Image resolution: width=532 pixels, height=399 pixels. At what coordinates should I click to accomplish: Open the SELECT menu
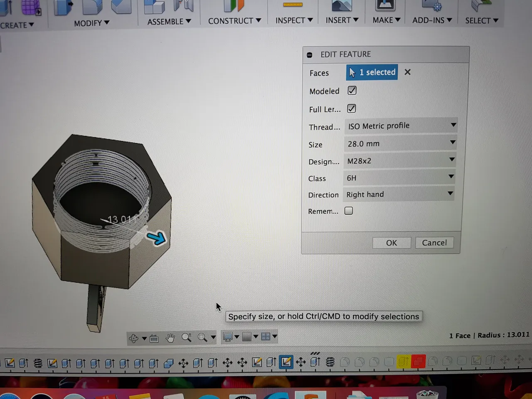pos(482,20)
